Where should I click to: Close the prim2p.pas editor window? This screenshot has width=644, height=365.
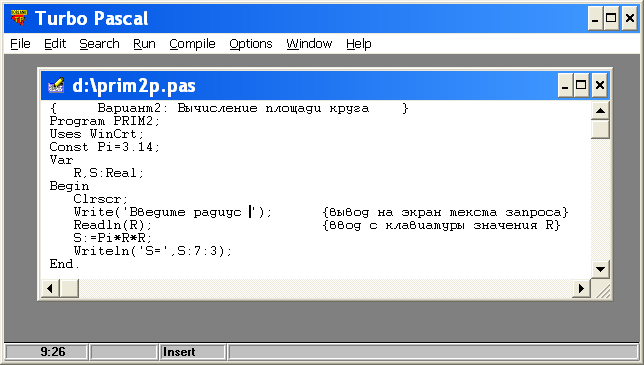pos(600,85)
